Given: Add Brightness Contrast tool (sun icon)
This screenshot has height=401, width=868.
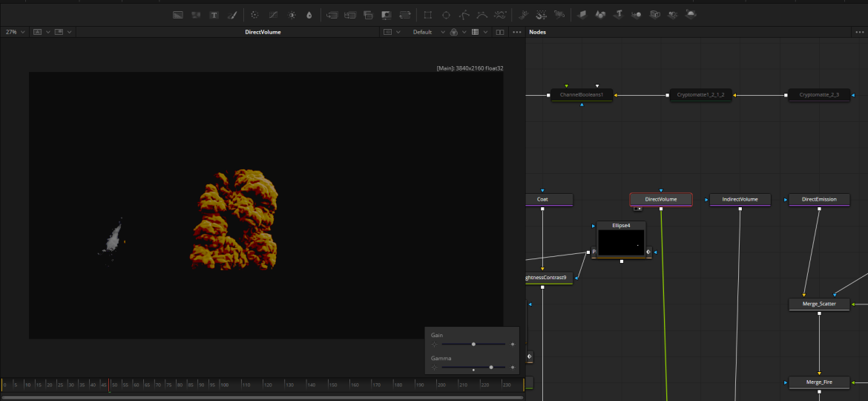Looking at the screenshot, I should tap(292, 15).
